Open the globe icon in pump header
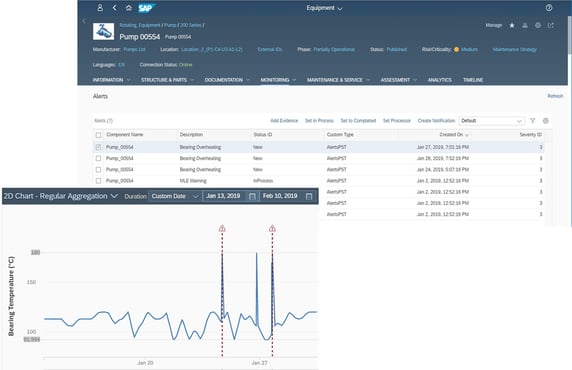The width and height of the screenshot is (572, 370). click(x=538, y=25)
